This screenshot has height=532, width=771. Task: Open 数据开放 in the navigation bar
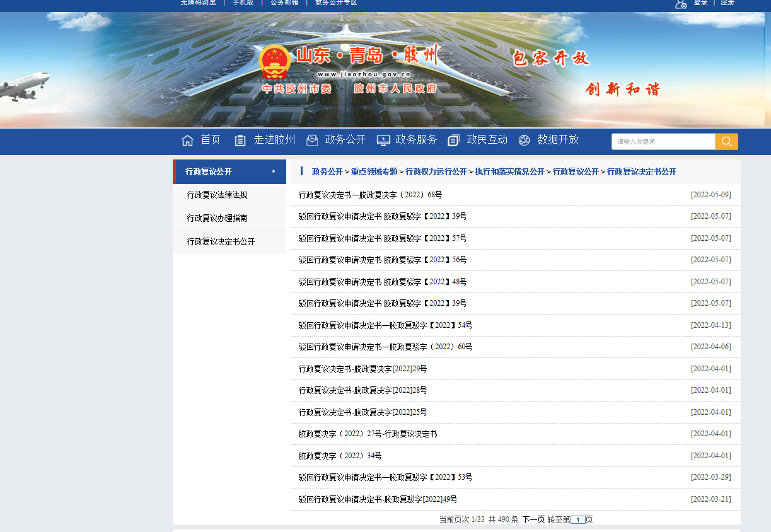[x=558, y=140]
